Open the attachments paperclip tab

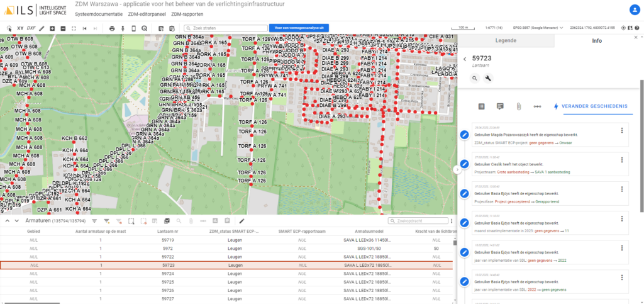tap(519, 106)
